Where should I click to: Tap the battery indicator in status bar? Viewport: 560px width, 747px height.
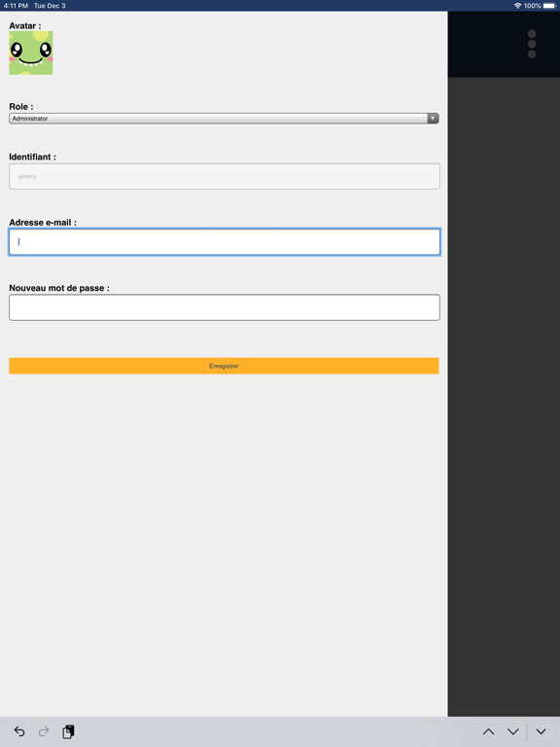click(x=549, y=6)
